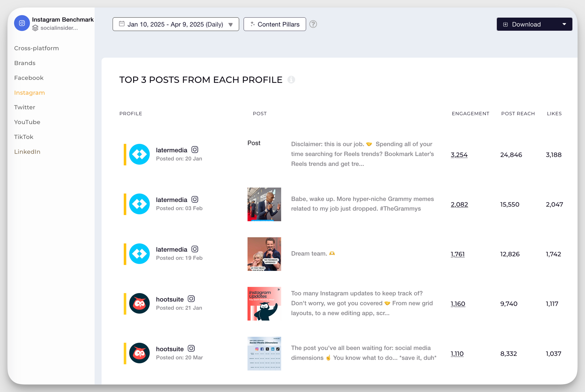The height and width of the screenshot is (392, 585).
Task: Open the help question mark icon
Action: coord(313,24)
